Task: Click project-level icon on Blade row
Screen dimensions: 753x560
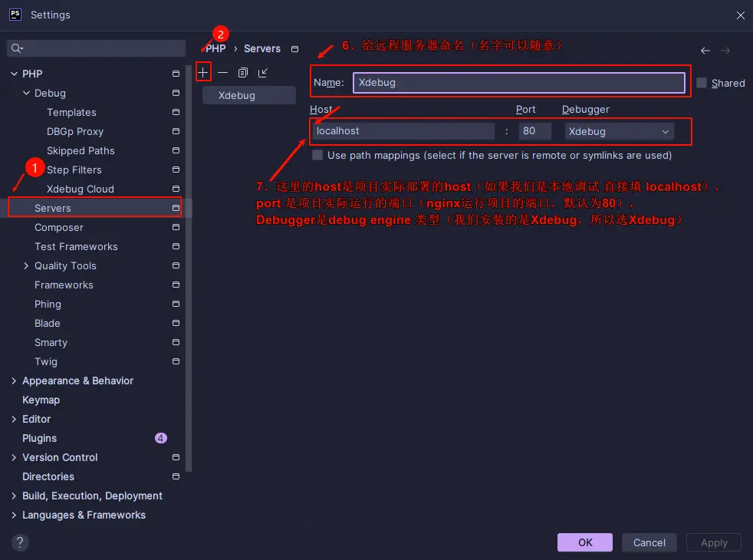Action: tap(176, 323)
